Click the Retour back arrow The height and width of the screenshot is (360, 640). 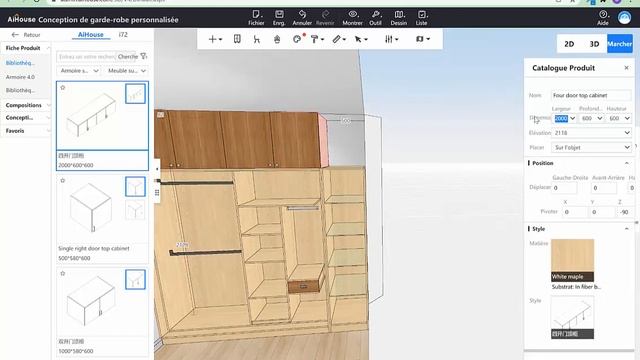click(15, 35)
